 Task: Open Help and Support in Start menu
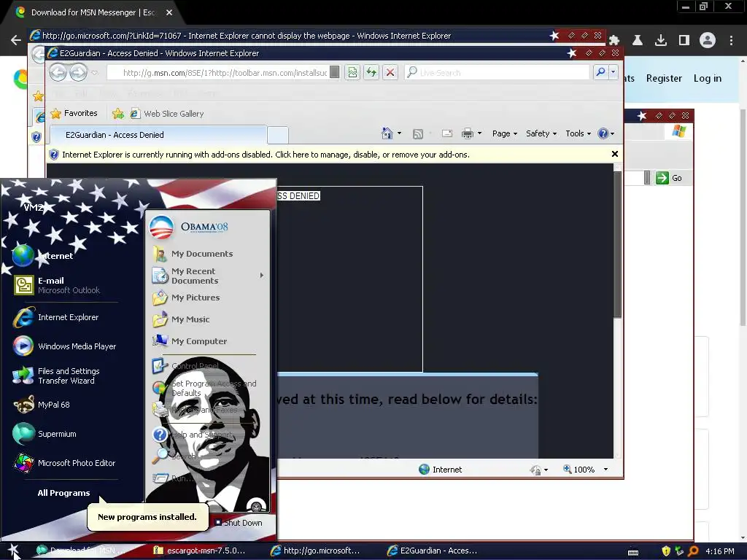tap(192, 435)
